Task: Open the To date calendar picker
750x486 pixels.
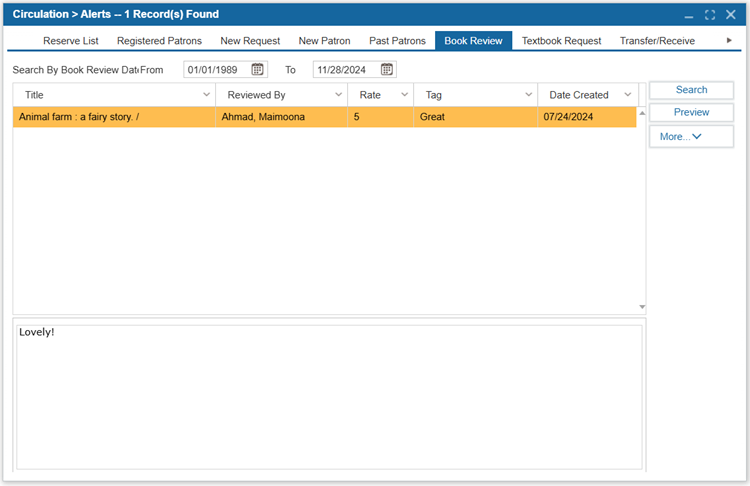Action: pyautogui.click(x=387, y=69)
